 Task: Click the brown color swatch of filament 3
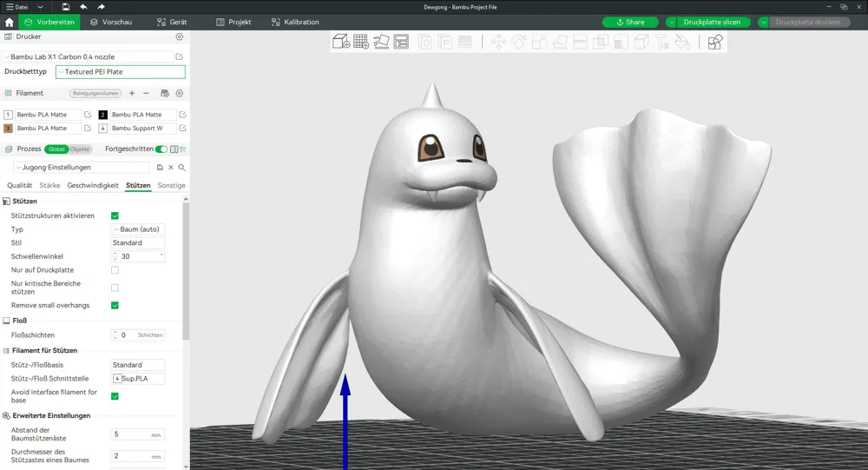coord(8,128)
